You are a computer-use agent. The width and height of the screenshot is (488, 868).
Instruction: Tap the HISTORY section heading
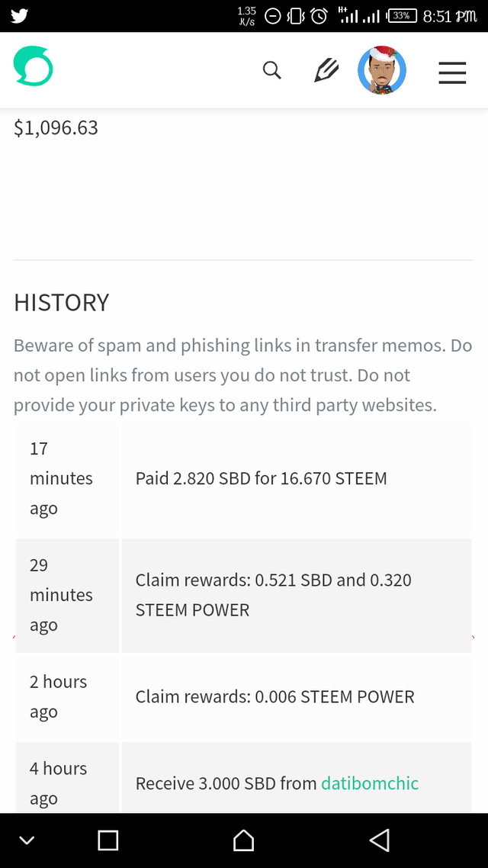click(62, 303)
